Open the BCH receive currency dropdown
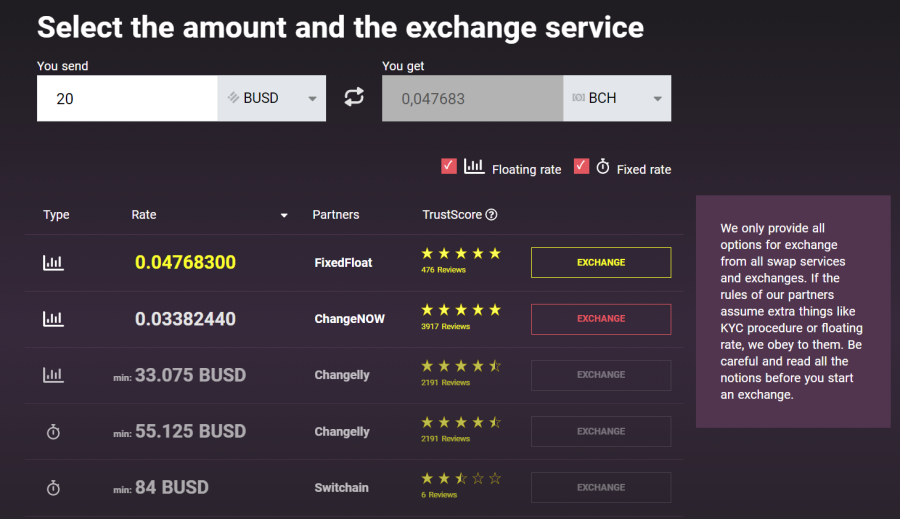Viewport: 900px width, 519px height. (617, 98)
